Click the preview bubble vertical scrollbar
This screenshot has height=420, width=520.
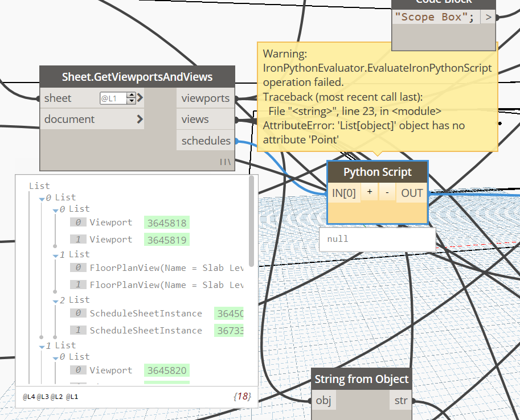(x=252, y=222)
